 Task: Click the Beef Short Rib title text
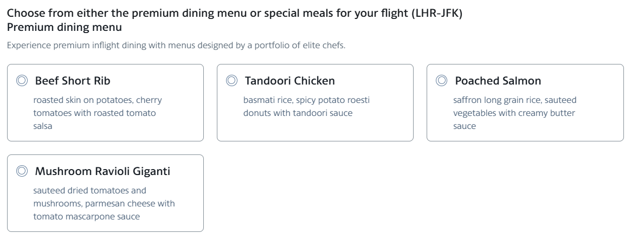coord(73,81)
